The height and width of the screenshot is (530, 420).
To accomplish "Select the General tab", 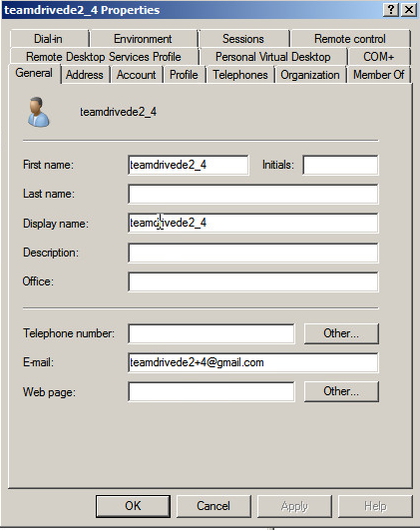I will (x=34, y=73).
